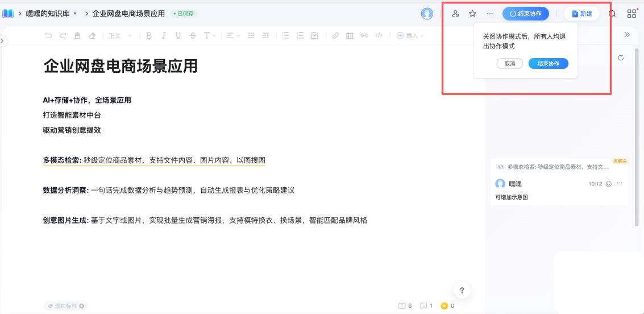The height and width of the screenshot is (314, 644).
Task: Click chain link icon beside the checkbox-list icon
Action: [x=335, y=36]
